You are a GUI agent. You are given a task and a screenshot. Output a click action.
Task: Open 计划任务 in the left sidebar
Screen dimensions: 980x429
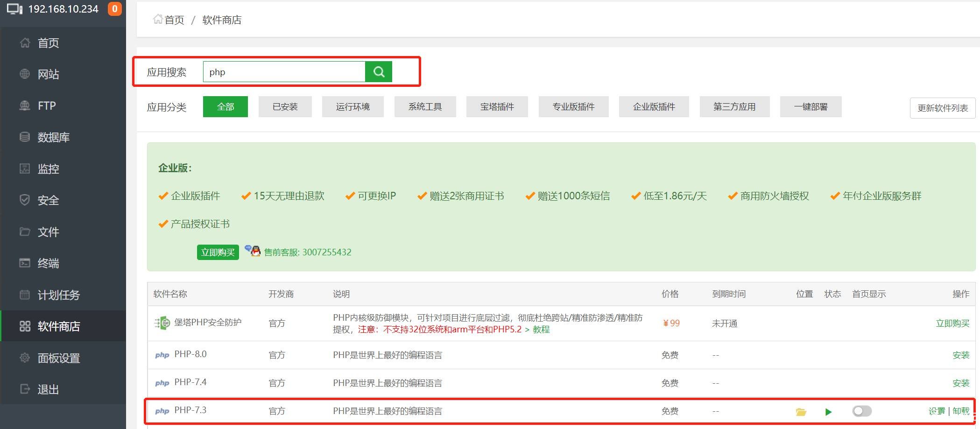(x=63, y=295)
